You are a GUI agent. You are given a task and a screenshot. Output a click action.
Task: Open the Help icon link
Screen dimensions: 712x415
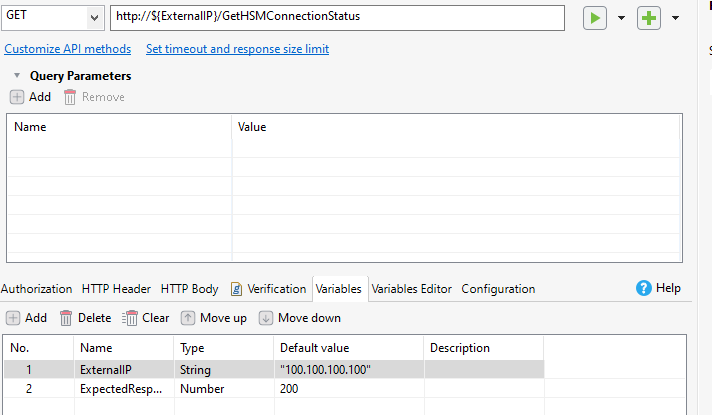pyautogui.click(x=658, y=288)
